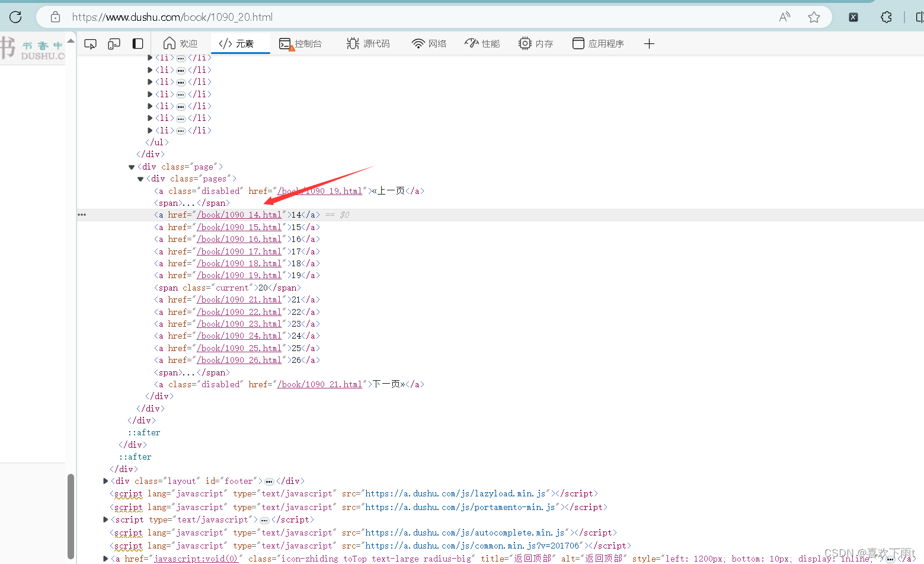This screenshot has height=564, width=924.
Task: Follow the /book/1090_23.html link
Action: (239, 324)
